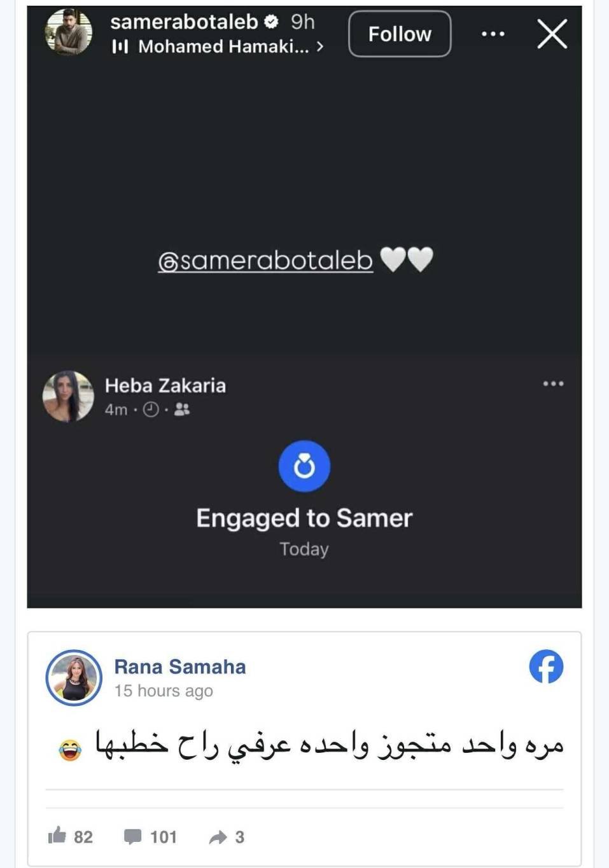This screenshot has width=609, height=868.
Task: Open Heba Zakaria post's three-dot menu
Action: coord(553,383)
